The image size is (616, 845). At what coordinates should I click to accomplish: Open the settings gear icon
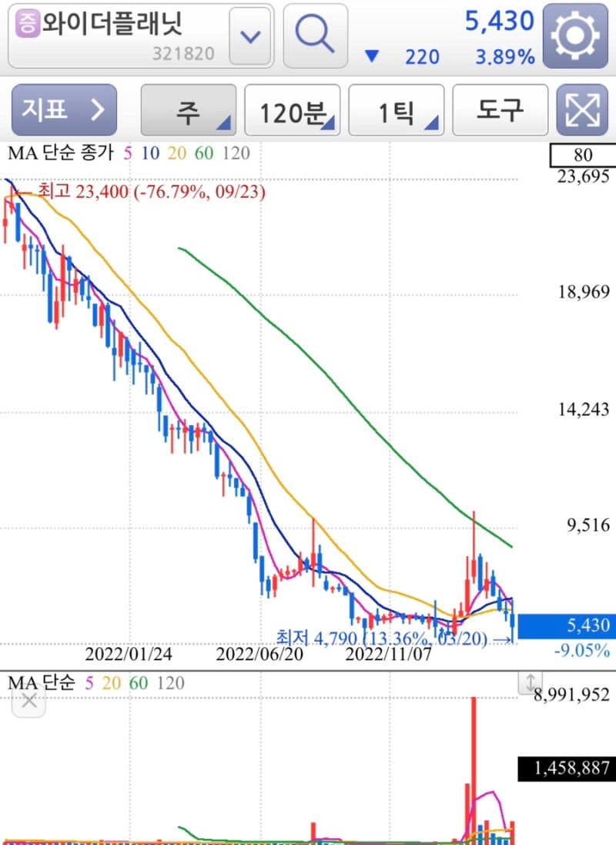(x=575, y=35)
